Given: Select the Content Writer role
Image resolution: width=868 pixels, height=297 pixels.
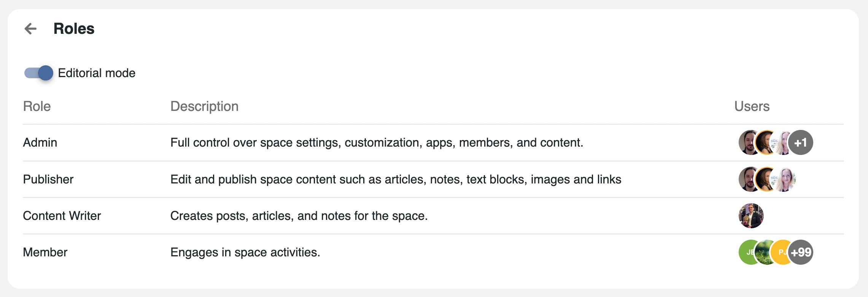Looking at the screenshot, I should [62, 216].
